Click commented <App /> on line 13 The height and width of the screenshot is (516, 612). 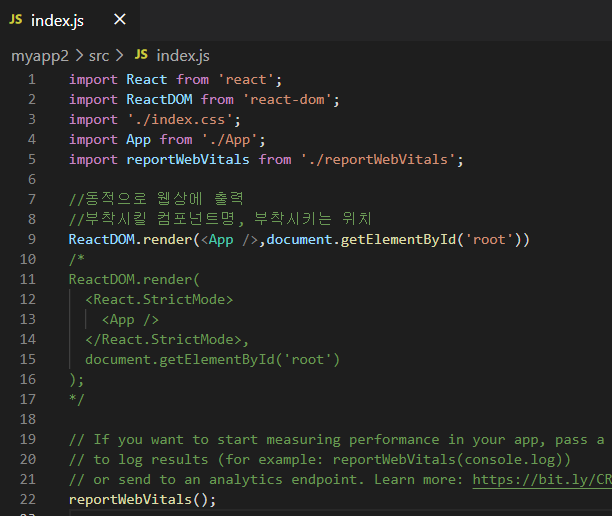[x=130, y=320]
